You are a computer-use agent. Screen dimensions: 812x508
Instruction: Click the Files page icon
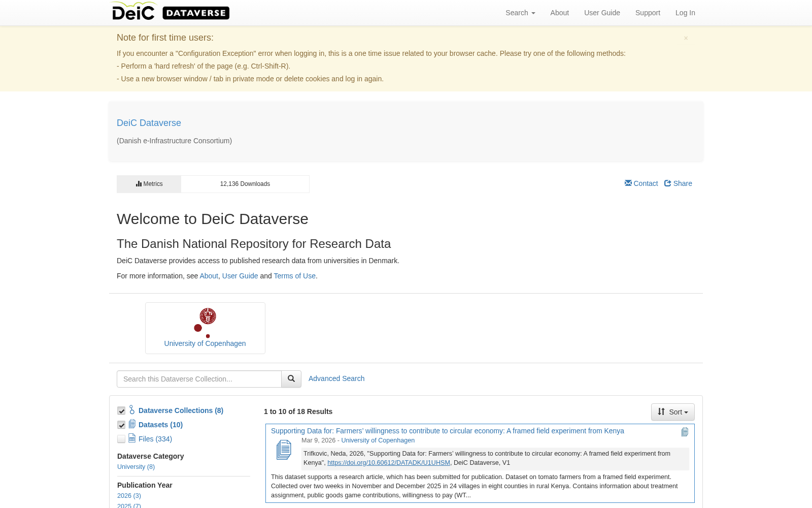(x=132, y=438)
